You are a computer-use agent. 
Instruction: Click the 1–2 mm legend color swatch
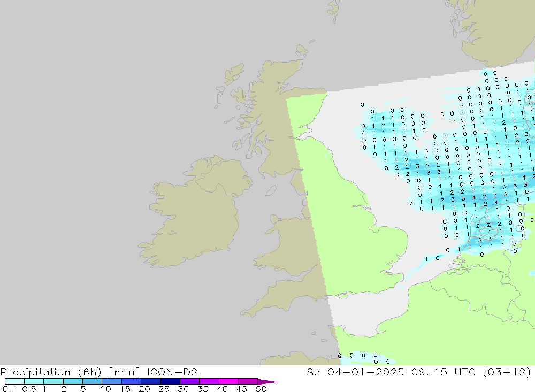coord(53,381)
